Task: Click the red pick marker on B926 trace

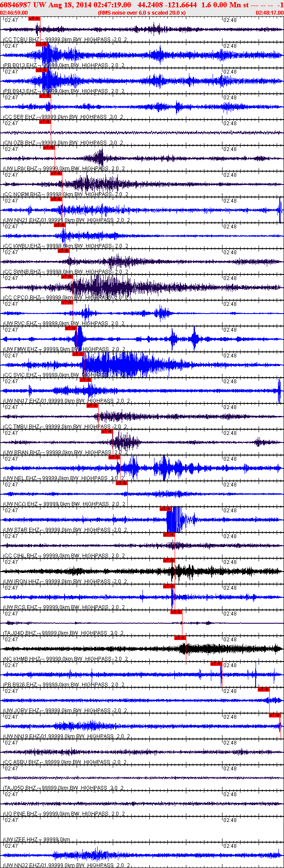Action: point(216,664)
